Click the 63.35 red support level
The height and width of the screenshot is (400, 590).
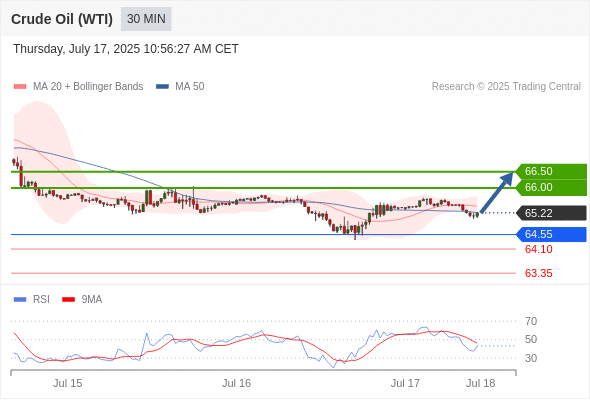pyautogui.click(x=538, y=273)
